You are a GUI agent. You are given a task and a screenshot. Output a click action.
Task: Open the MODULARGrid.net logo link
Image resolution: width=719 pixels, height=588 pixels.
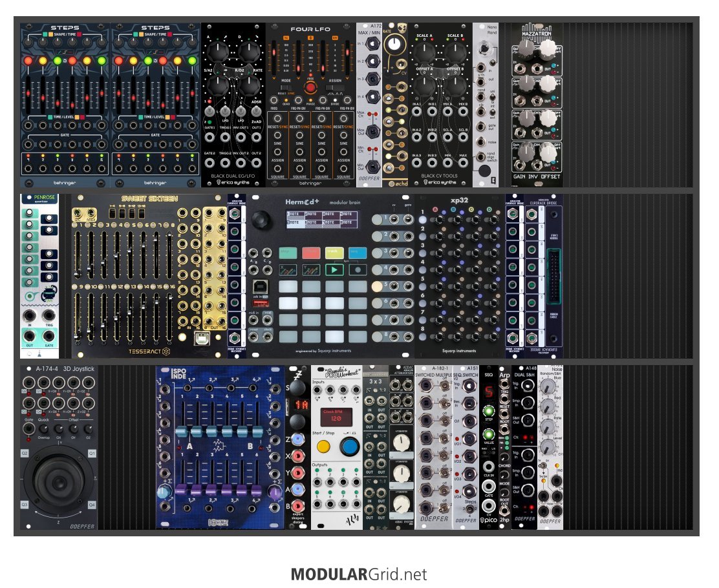pos(359,574)
